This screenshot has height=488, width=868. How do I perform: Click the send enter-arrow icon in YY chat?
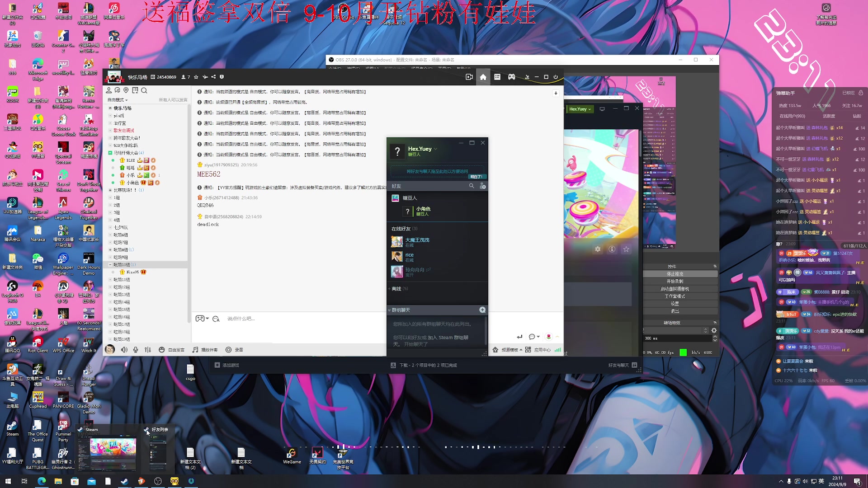coord(519,337)
